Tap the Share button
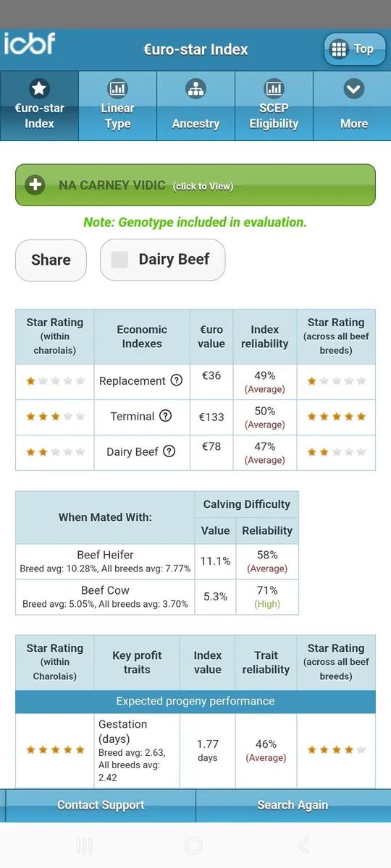Viewport: 391px width, 868px height. click(x=51, y=260)
